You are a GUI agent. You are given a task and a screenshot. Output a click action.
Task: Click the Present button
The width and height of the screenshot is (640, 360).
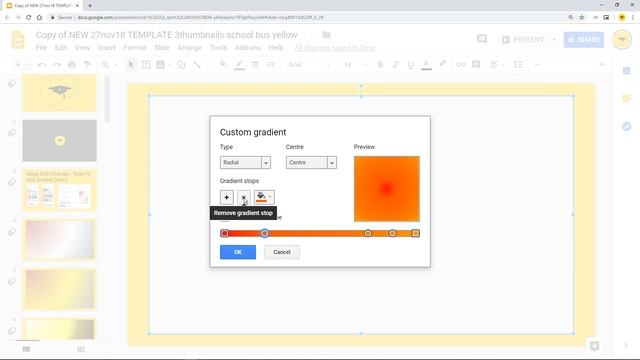[x=523, y=40]
